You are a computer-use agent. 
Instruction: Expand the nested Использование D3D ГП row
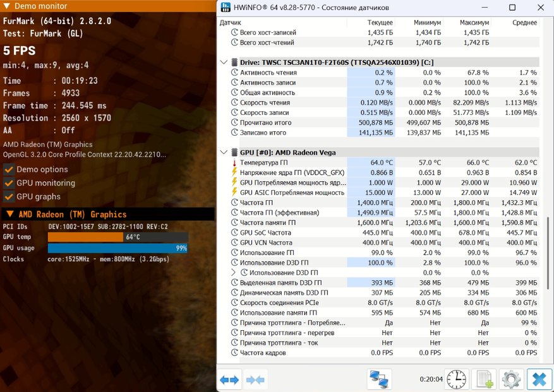pos(233,273)
